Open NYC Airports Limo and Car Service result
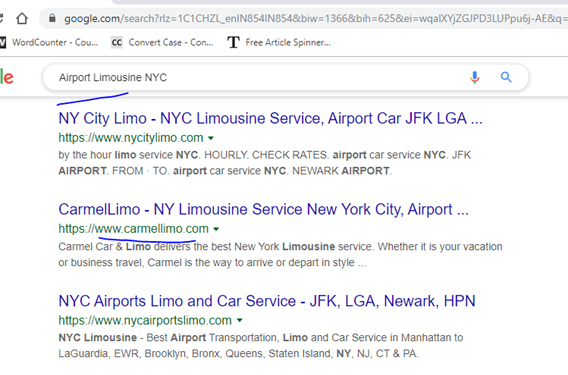The width and height of the screenshot is (568, 375). tap(267, 301)
